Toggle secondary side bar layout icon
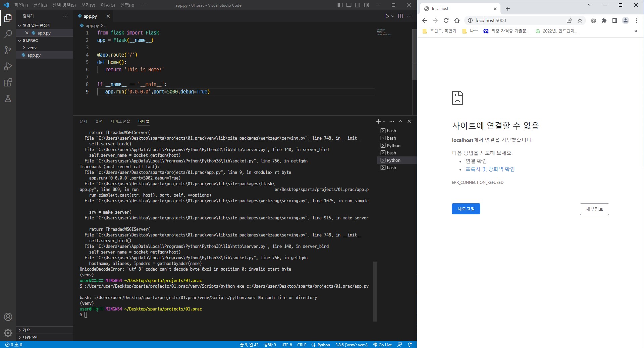Viewport: 644px width, 348px height. pos(358,5)
